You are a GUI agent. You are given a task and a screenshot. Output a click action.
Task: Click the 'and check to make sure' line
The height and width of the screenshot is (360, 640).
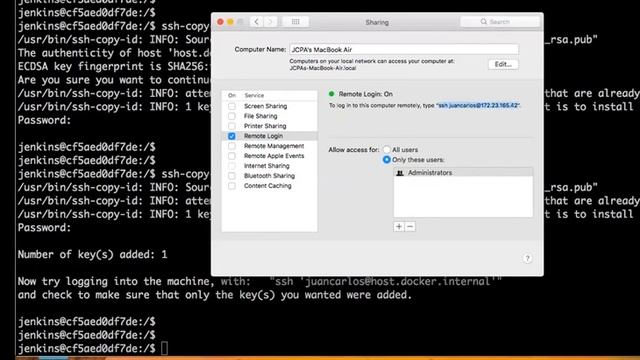click(x=215, y=295)
